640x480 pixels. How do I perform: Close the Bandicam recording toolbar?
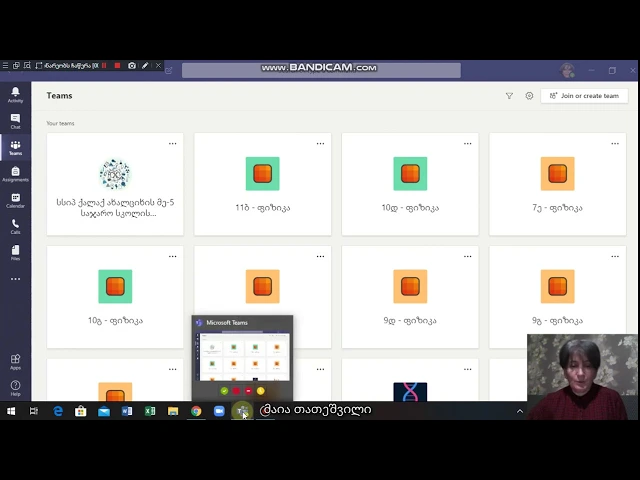pyautogui.click(x=158, y=65)
